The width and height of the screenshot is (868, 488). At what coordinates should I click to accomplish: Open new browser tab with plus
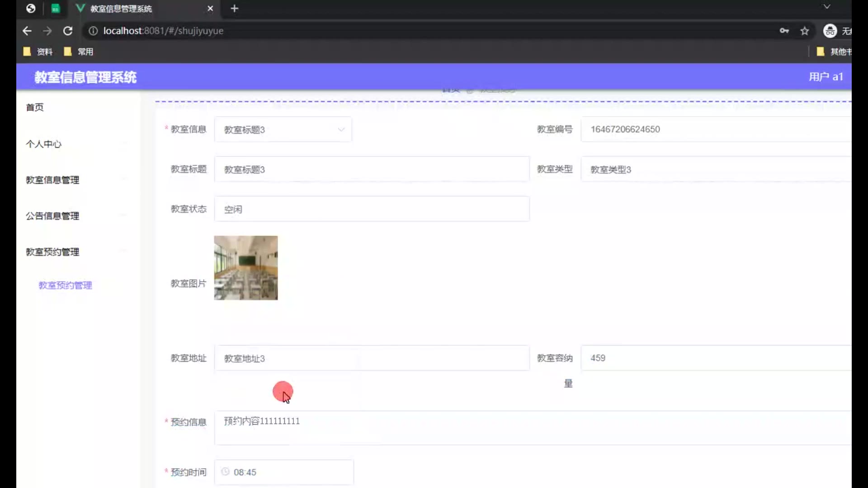coord(234,9)
